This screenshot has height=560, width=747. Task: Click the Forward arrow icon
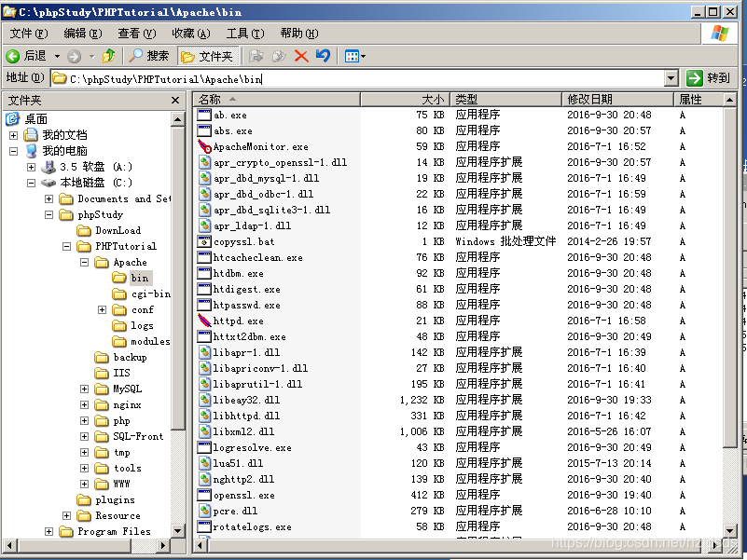pyautogui.click(x=74, y=57)
